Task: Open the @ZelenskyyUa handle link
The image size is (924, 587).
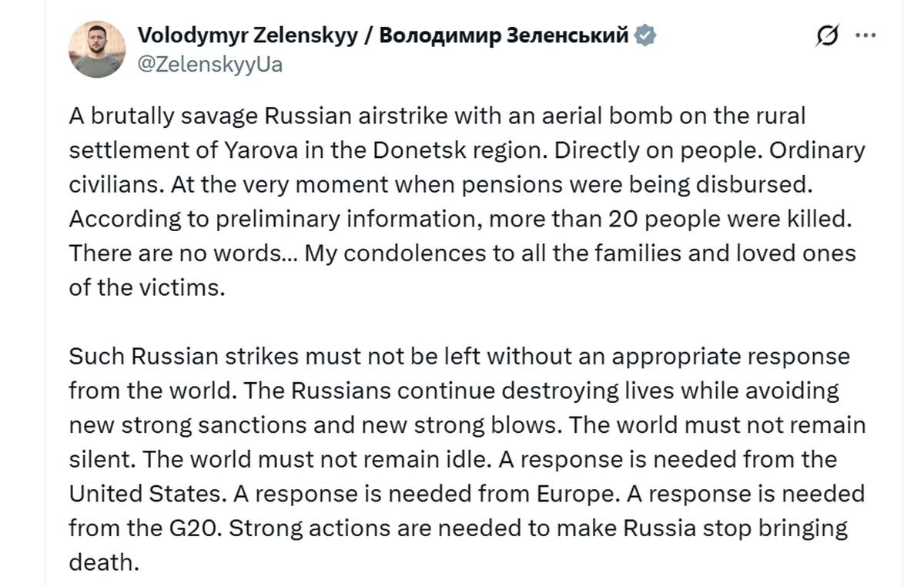Action: click(x=209, y=64)
